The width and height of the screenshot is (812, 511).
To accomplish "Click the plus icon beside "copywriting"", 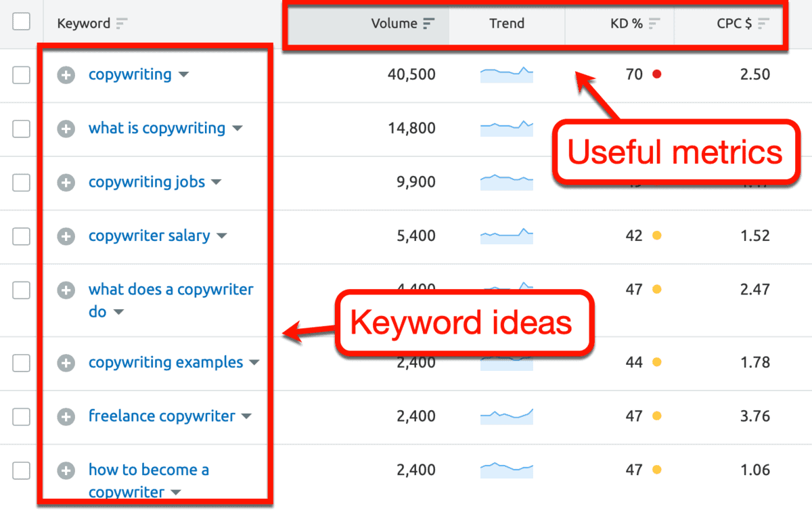I will pos(66,75).
